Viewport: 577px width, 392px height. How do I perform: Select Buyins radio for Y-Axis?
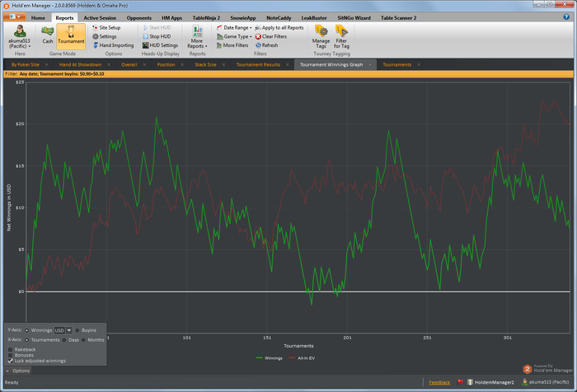pos(79,330)
